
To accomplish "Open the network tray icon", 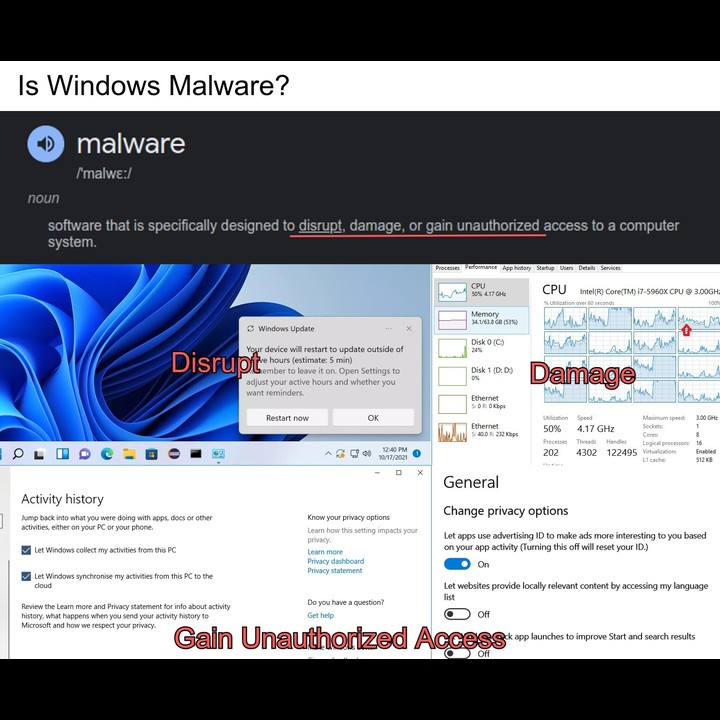I will 354,454.
